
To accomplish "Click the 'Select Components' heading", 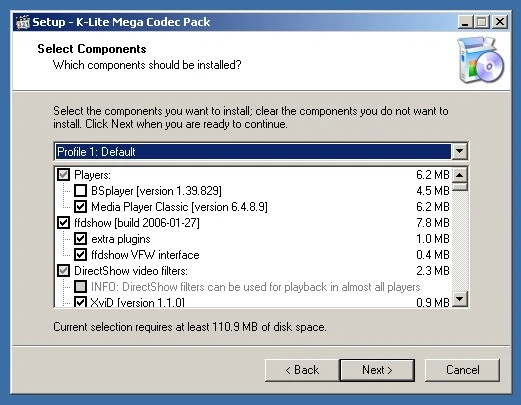I will coord(92,49).
